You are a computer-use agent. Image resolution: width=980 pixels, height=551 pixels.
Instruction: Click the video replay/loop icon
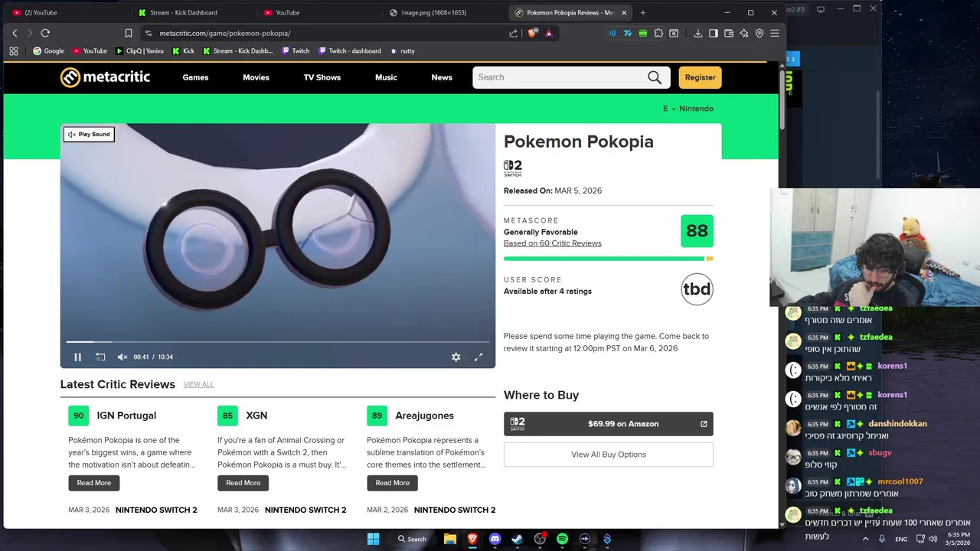point(100,357)
